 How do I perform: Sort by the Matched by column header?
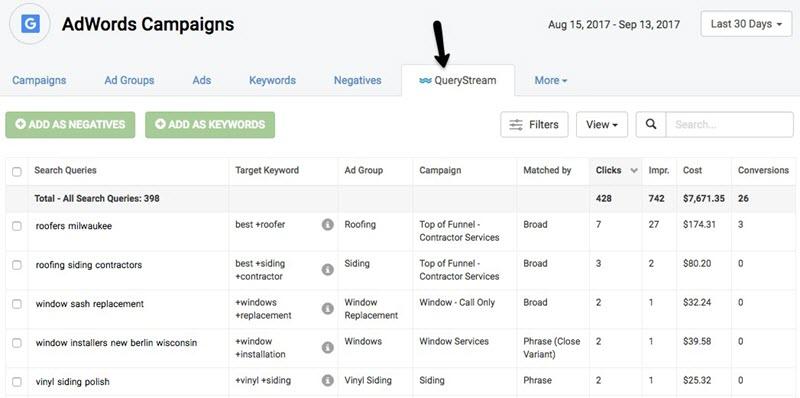(547, 170)
